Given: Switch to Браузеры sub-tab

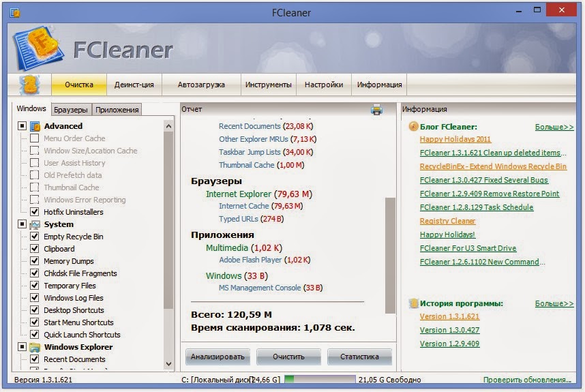Looking at the screenshot, I should click(70, 110).
